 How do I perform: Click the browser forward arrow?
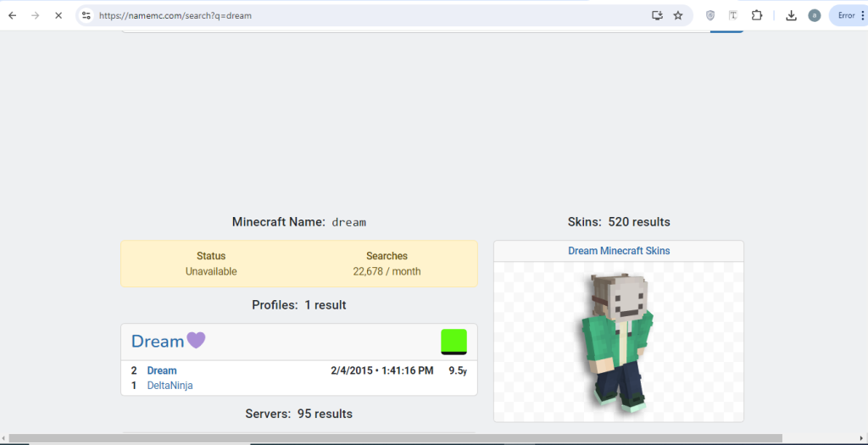36,15
